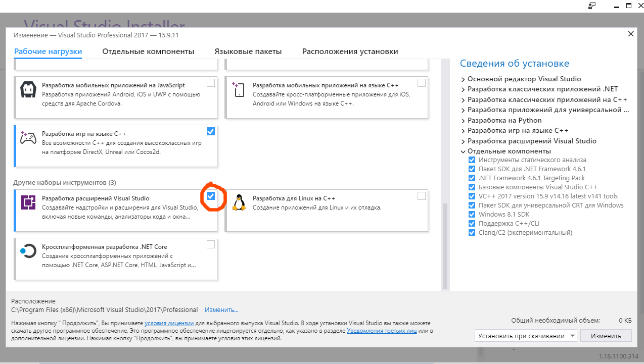Click the Apache Cordova mobile JavaScript workload icon
The width and height of the screenshot is (644, 364).
[27, 89]
